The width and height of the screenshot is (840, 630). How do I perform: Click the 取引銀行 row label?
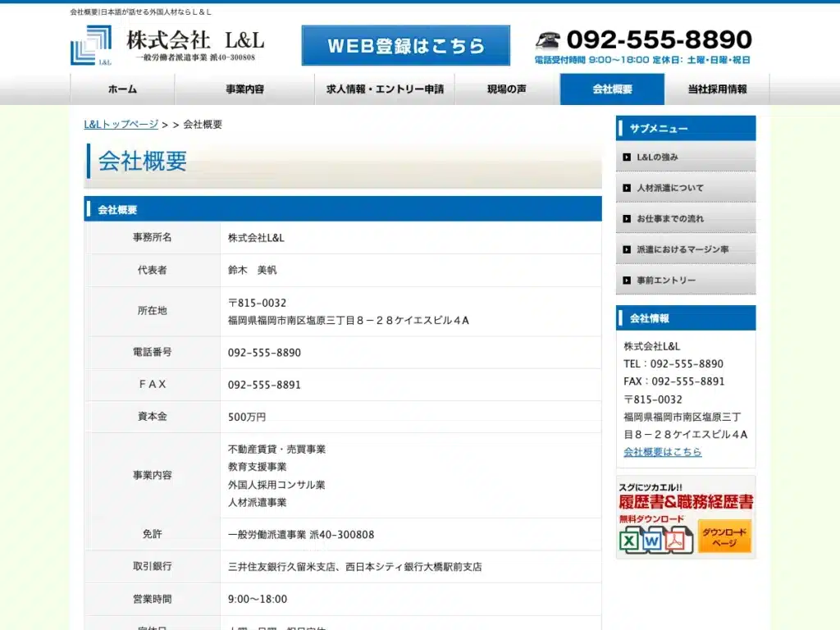152,566
